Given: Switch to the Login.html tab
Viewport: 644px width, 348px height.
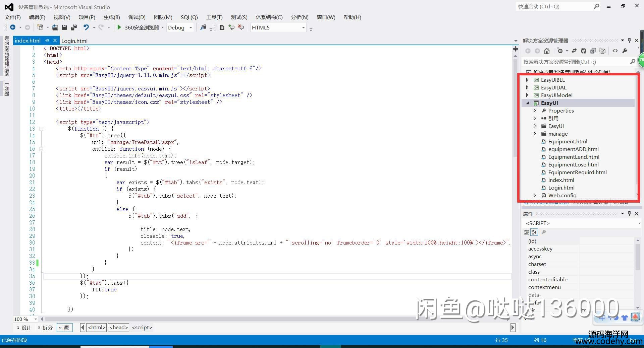Looking at the screenshot, I should [74, 41].
